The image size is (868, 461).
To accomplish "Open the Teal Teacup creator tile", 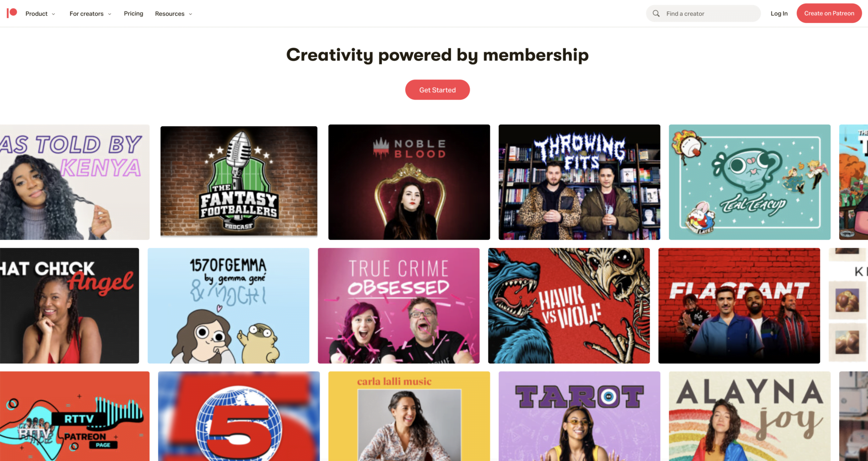I will coord(749,182).
